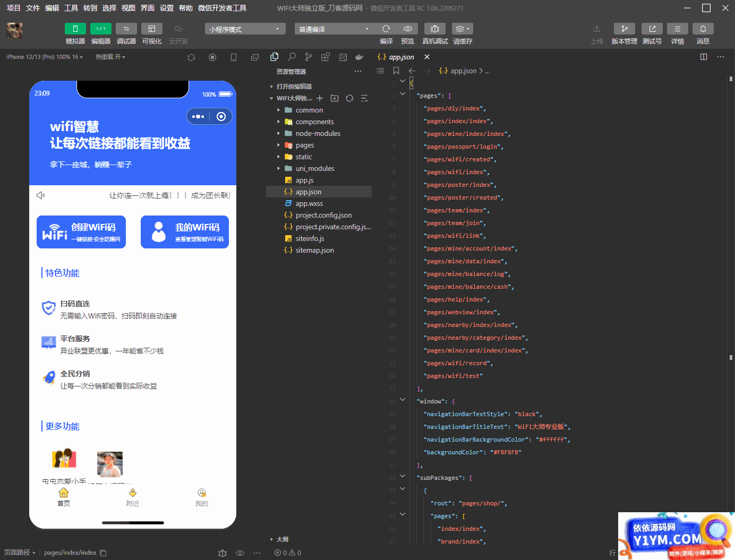The width and height of the screenshot is (735, 560).
Task: Open the Docker whale icon in activity bar
Action: point(360,57)
